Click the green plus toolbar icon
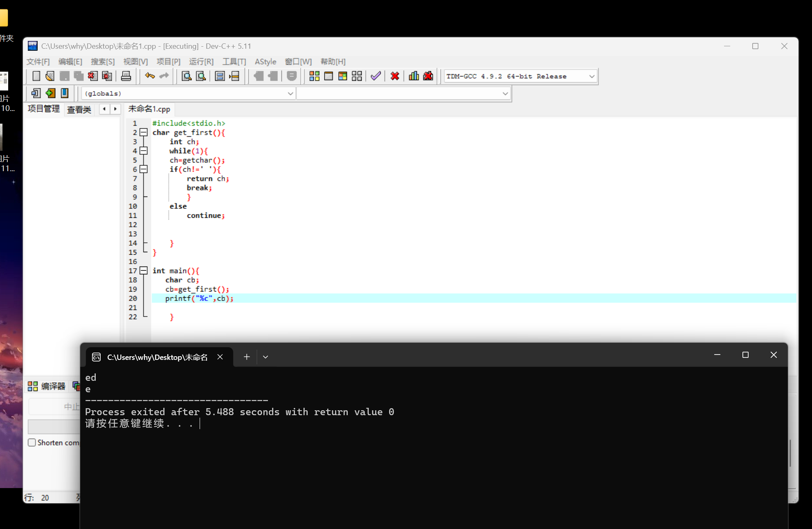 tap(50, 93)
